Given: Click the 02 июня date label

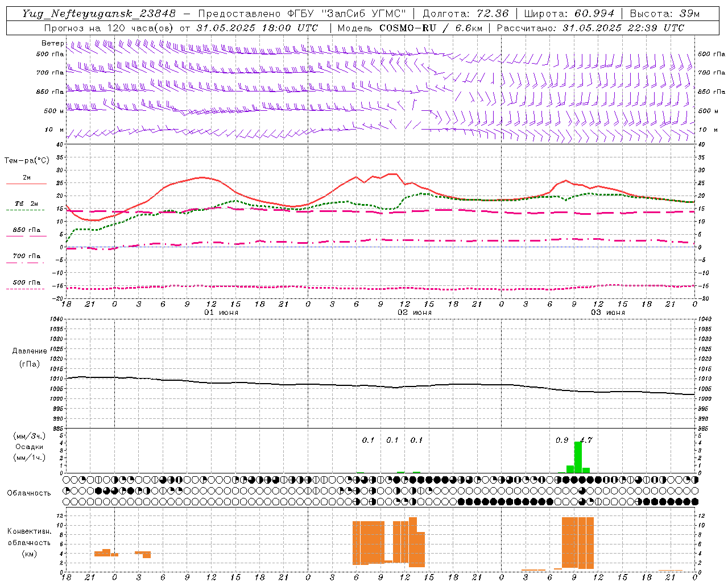Looking at the screenshot, I should 415,313.
